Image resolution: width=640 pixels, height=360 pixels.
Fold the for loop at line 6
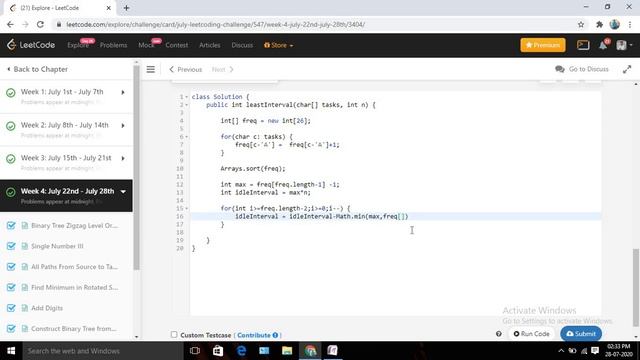click(187, 137)
